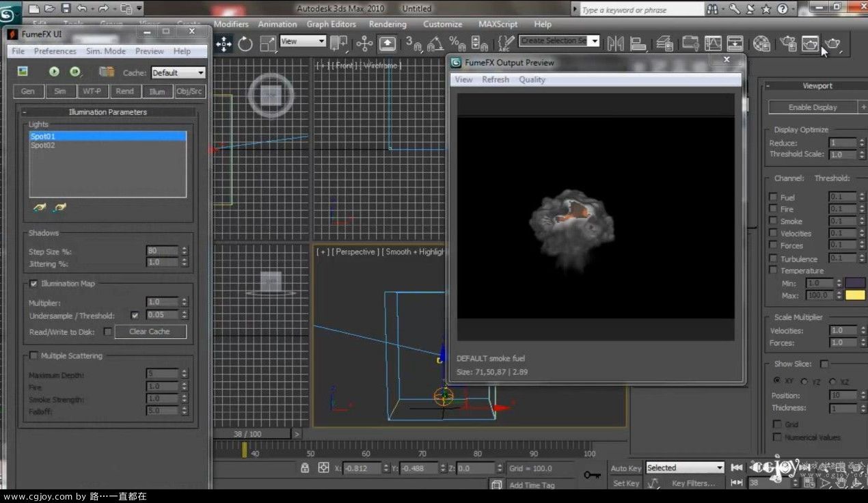The width and height of the screenshot is (868, 503).
Task: Click the Step Size % spinner arrows
Action: tap(184, 251)
